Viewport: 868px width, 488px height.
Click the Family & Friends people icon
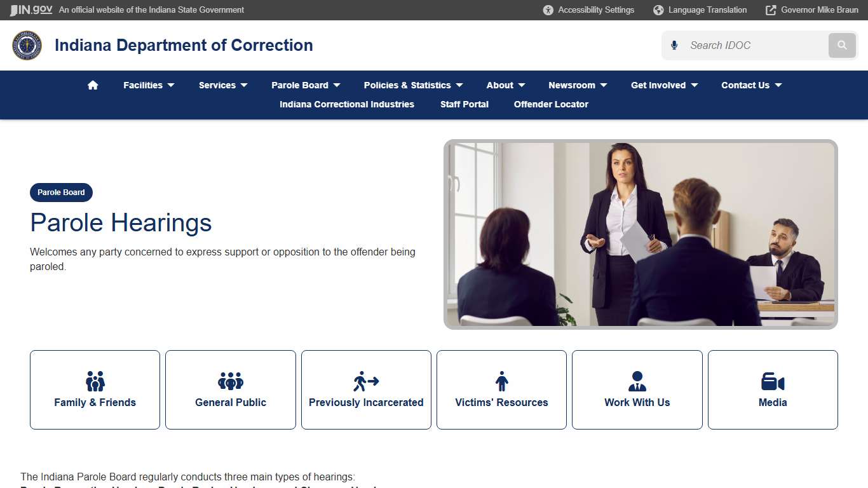click(x=95, y=380)
